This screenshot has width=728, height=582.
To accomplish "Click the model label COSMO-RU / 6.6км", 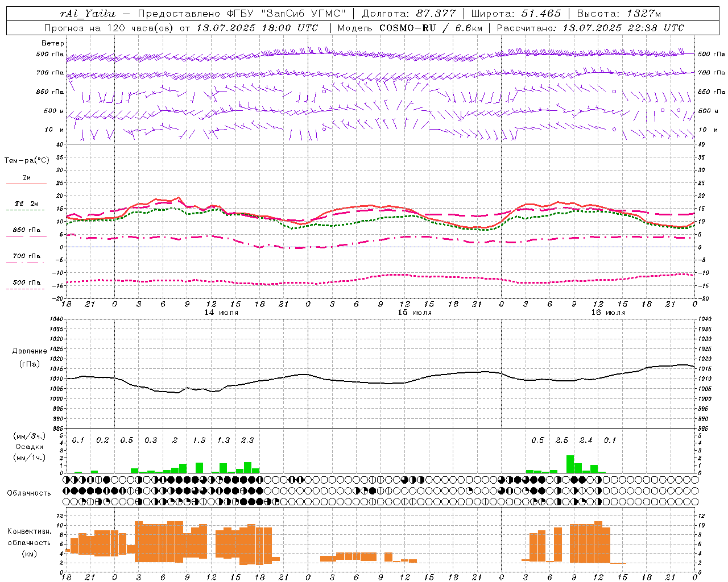I will (430, 28).
